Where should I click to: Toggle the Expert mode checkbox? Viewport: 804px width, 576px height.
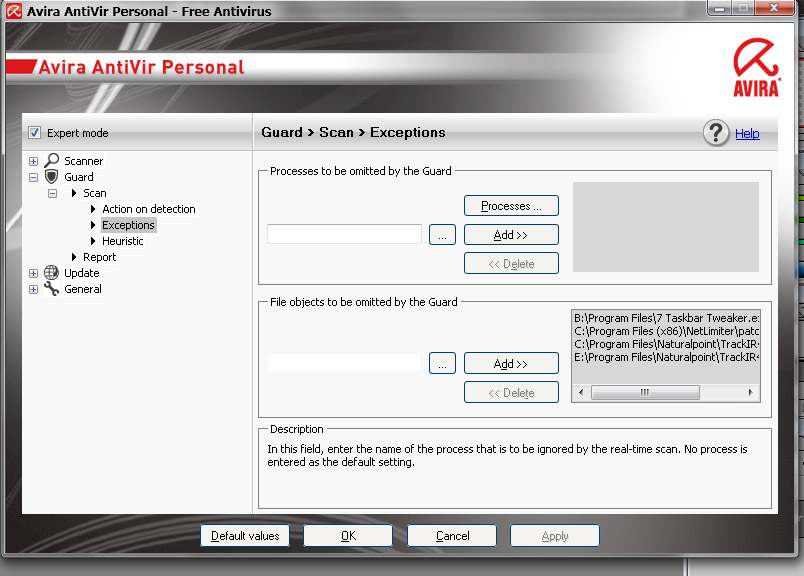pyautogui.click(x=34, y=133)
